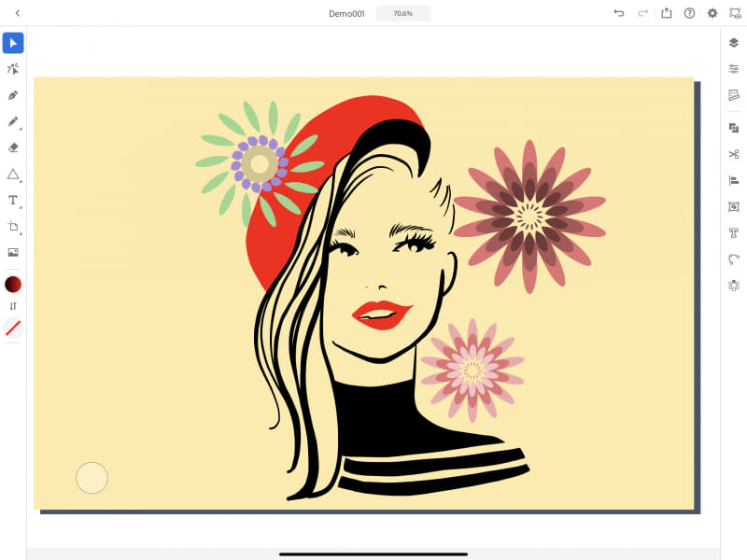Pick the Pencil tool
Viewport: 747px width, 560px height.
13,121
